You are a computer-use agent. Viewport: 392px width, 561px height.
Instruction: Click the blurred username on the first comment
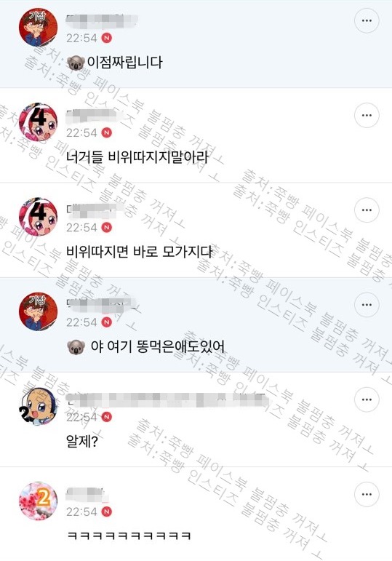(x=103, y=21)
